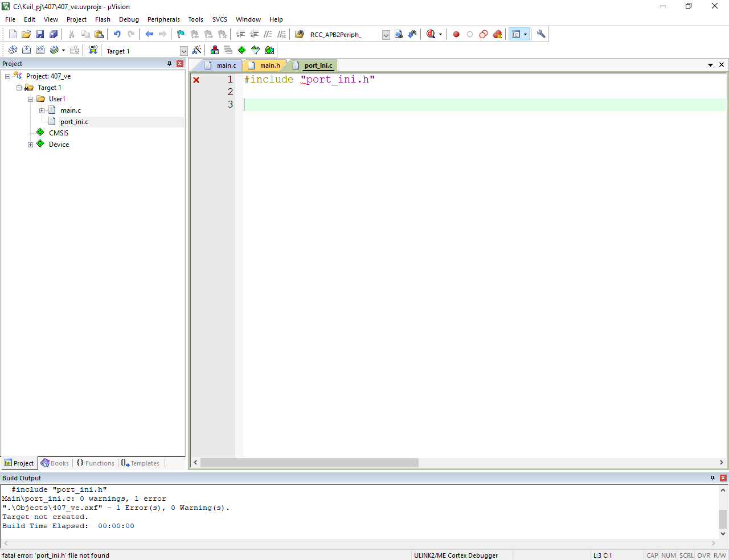729x560 pixels.
Task: Expand the Device component node
Action: [x=30, y=145]
